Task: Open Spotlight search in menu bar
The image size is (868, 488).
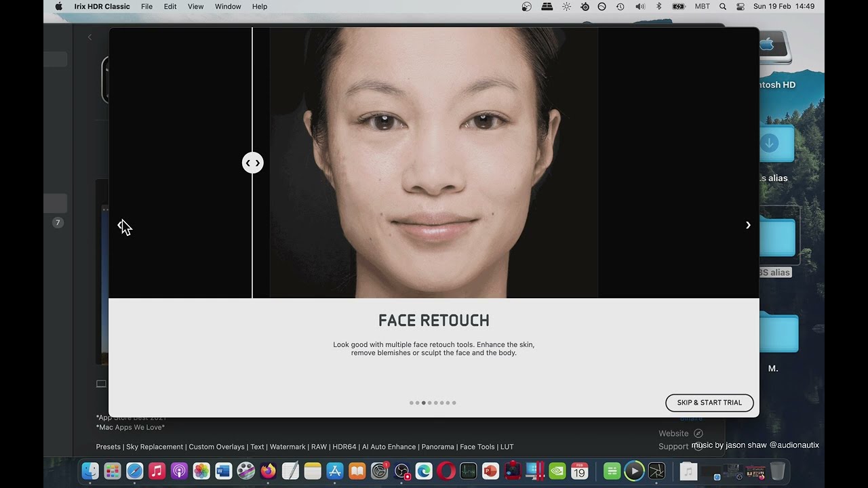Action: click(723, 7)
